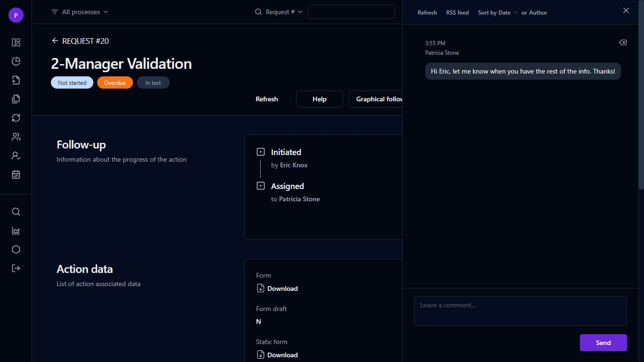Viewport: 644px width, 362px height.
Task: Click the sidebar magnifier search icon
Action: click(x=16, y=212)
